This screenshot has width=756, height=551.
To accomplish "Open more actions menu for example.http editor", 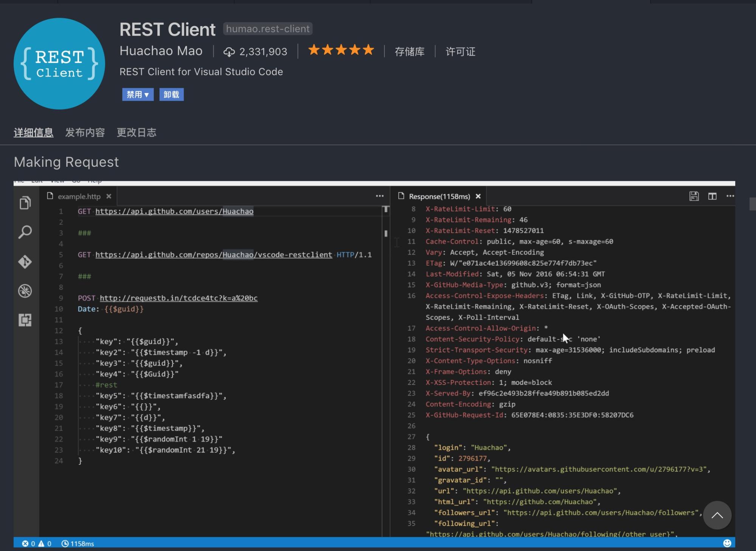I will (380, 196).
